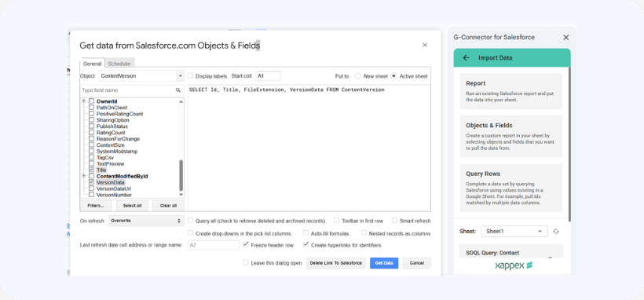Uncheck the VersionData field checkbox
644x300 pixels.
point(92,182)
